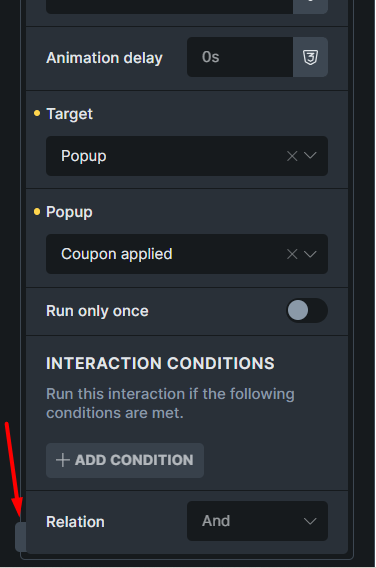The height and width of the screenshot is (568, 376).
Task: Open the Relation dropdown set to And
Action: coord(258,521)
